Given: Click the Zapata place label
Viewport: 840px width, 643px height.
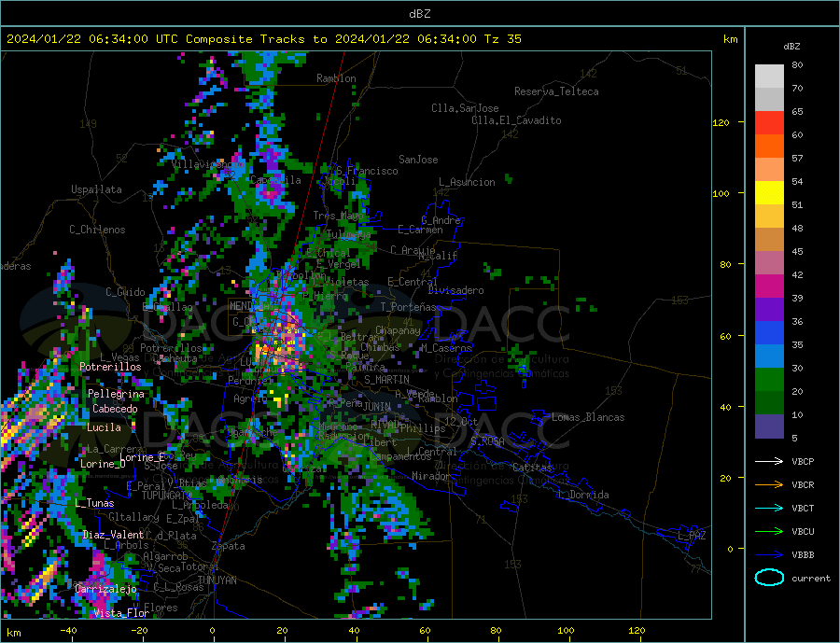Looking at the screenshot, I should (x=229, y=546).
